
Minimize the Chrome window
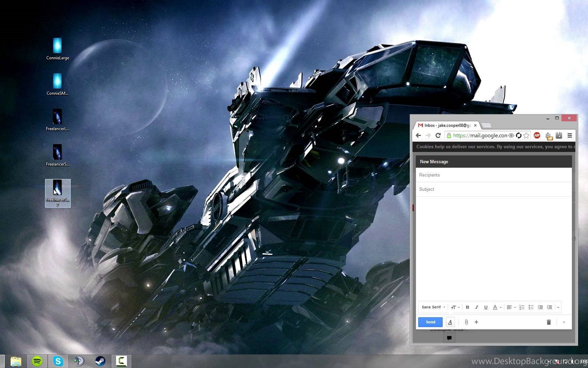click(548, 118)
